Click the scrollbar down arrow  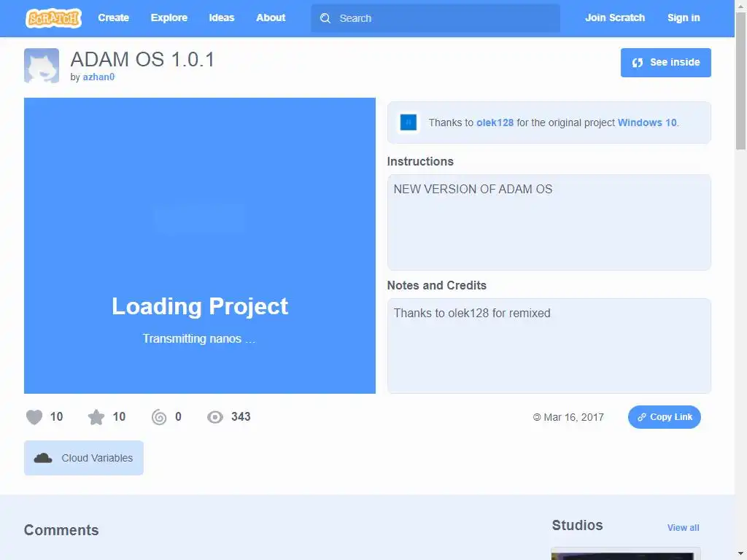pyautogui.click(x=741, y=555)
